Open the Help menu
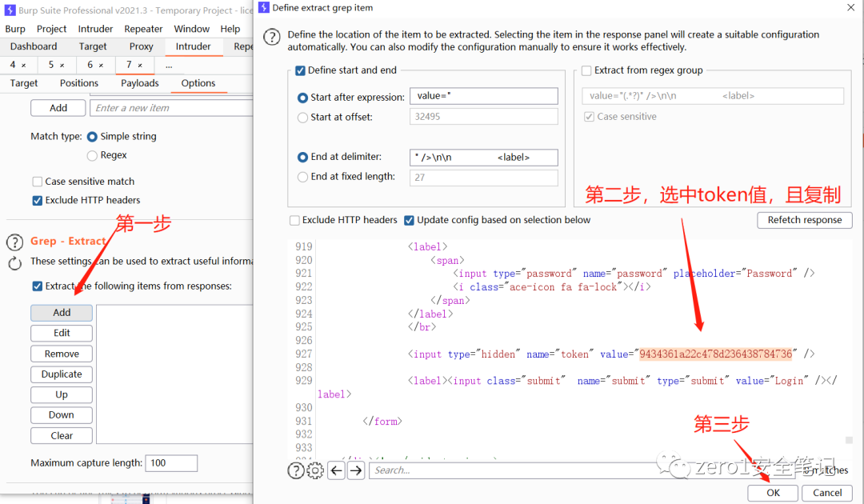Image resolution: width=864 pixels, height=504 pixels. click(x=230, y=29)
